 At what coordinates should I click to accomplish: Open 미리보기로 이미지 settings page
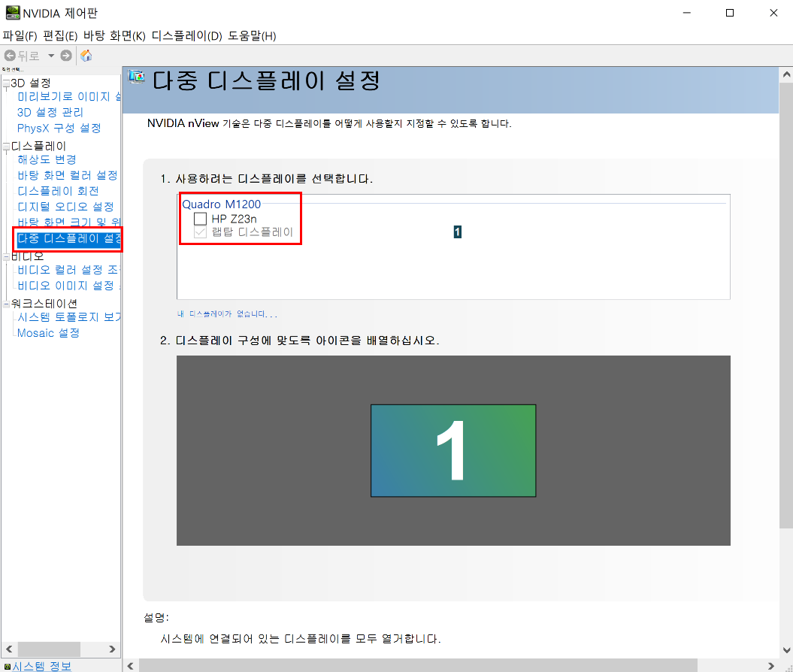69,96
